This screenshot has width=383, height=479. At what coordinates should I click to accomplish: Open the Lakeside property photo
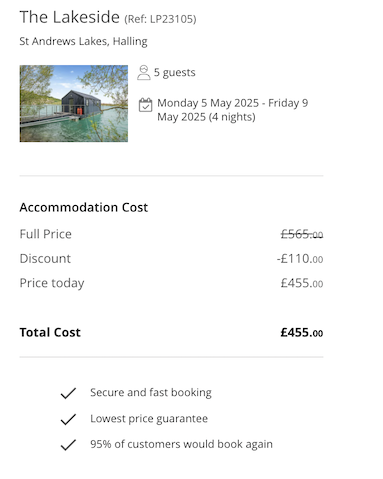(74, 104)
